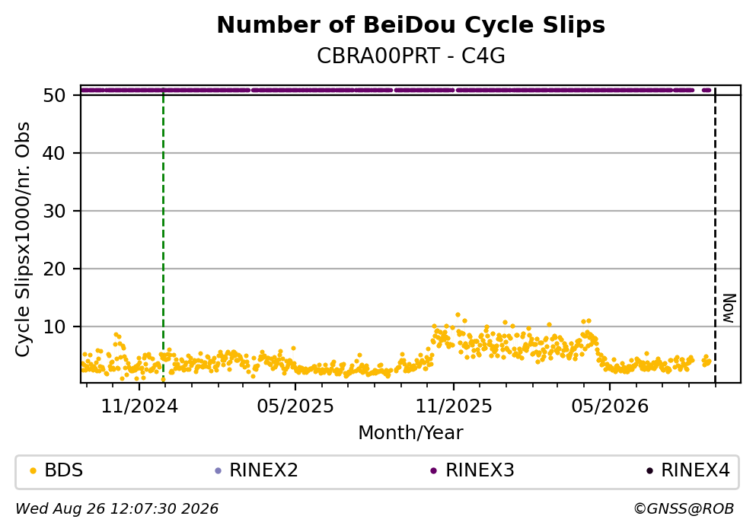Select the BDS legend label
The width and height of the screenshot is (756, 532).
click(64, 470)
